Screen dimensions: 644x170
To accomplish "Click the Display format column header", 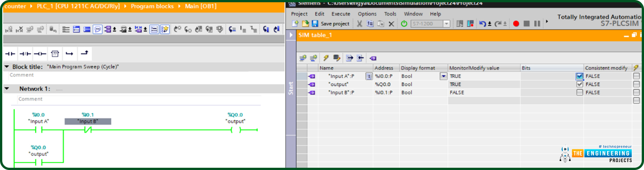I will click(423, 68).
